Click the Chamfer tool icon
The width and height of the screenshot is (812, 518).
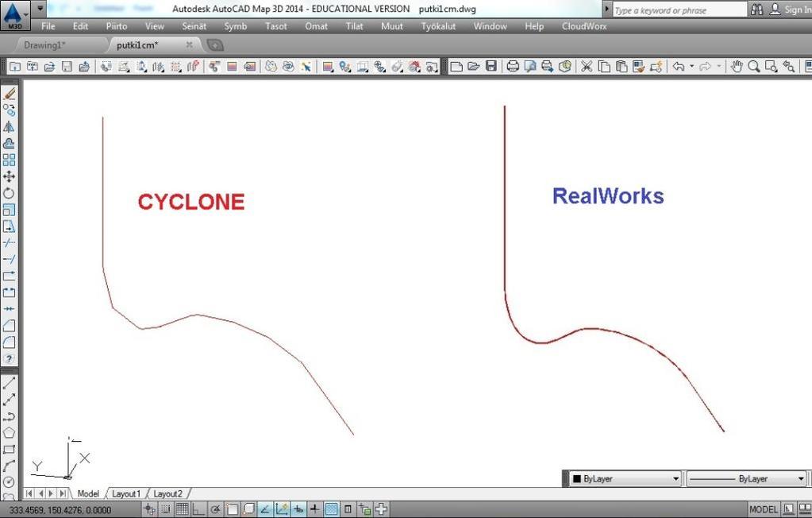(x=9, y=326)
